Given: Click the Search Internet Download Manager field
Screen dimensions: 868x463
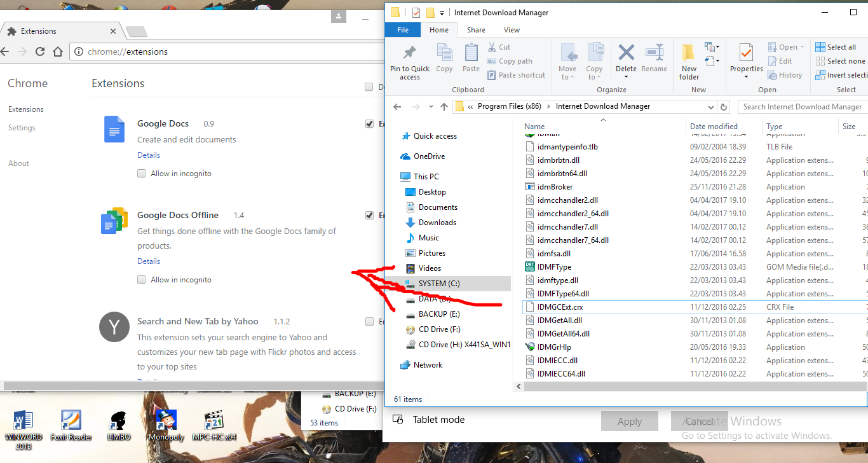Looking at the screenshot, I should point(802,107).
